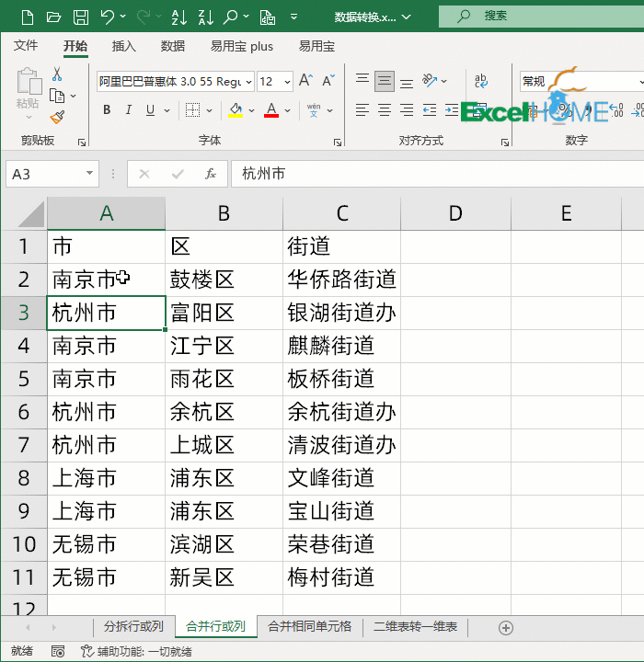Screen dimensions: 644x662
Task: Create a new workbook from Quick Access
Action: tap(28, 17)
